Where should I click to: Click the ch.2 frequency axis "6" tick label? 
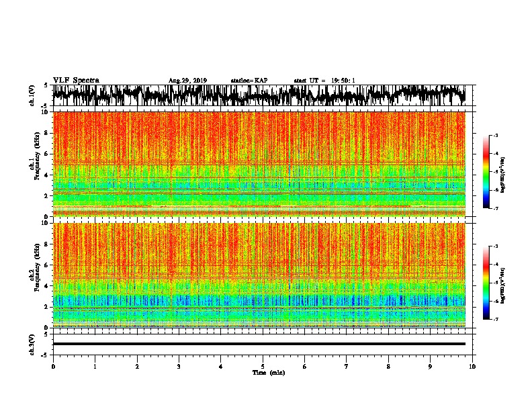(47, 265)
